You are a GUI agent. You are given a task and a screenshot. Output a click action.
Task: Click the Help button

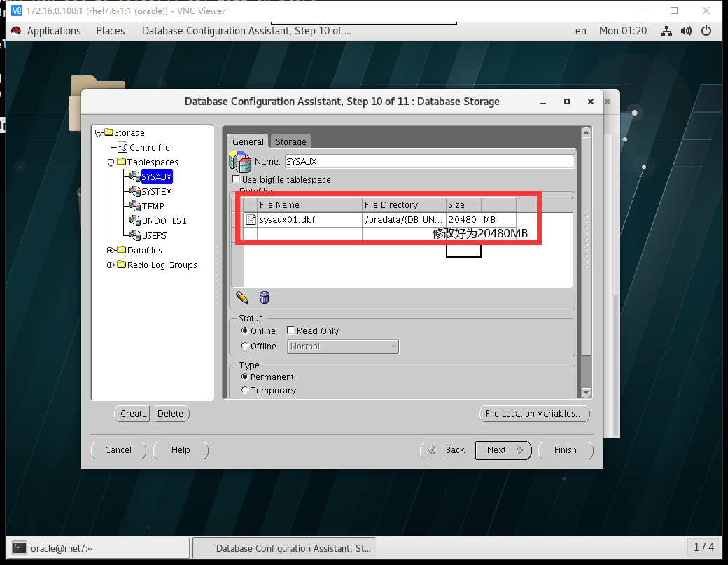(181, 450)
